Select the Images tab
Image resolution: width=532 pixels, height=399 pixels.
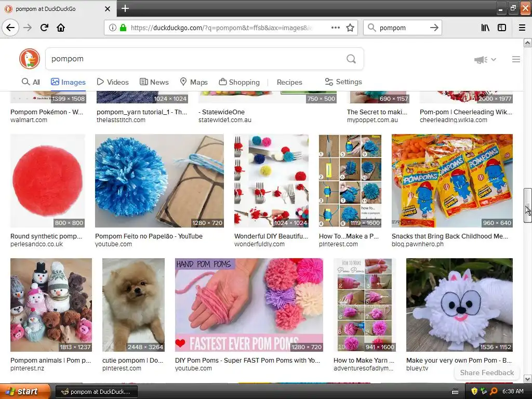pos(68,82)
